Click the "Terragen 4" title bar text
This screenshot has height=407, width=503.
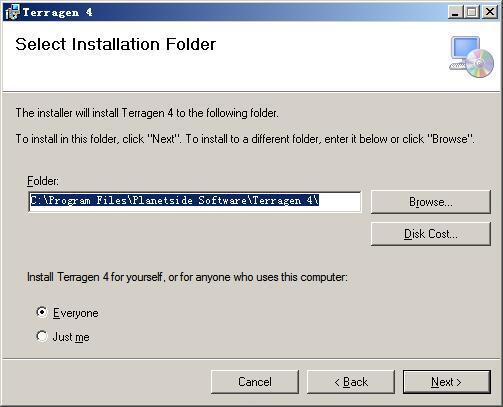pyautogui.click(x=57, y=12)
